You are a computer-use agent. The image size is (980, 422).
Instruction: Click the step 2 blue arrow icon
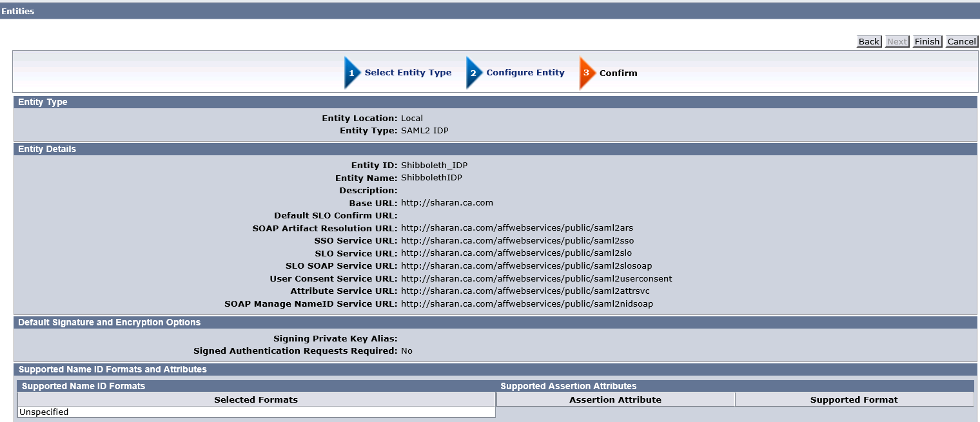pyautogui.click(x=475, y=73)
